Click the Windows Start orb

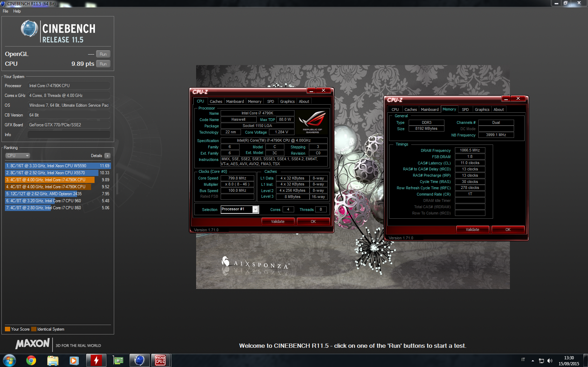(x=9, y=360)
